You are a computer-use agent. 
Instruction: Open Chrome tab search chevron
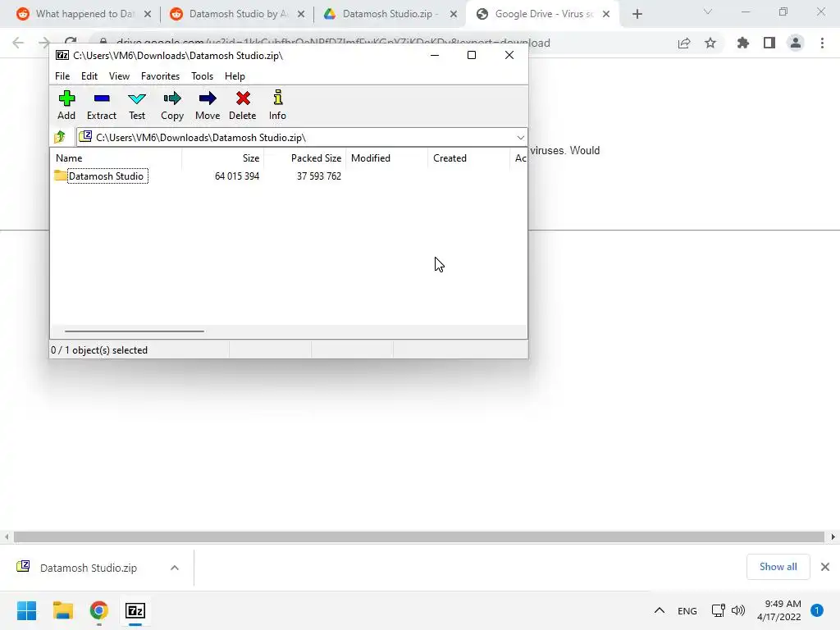coord(708,11)
